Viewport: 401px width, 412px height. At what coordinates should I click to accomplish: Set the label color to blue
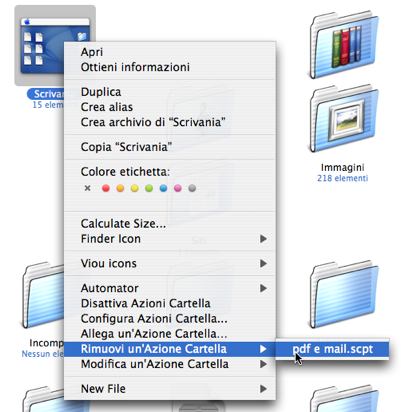[x=163, y=188]
